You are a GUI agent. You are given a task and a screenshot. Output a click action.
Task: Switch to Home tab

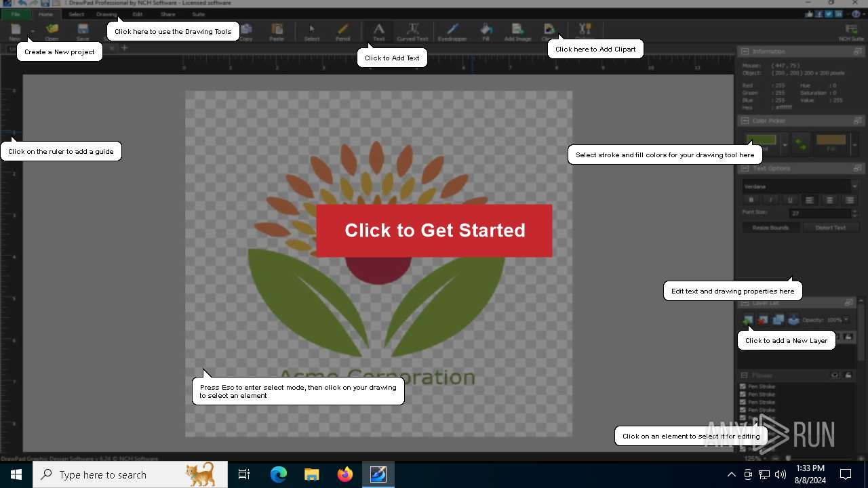[45, 14]
